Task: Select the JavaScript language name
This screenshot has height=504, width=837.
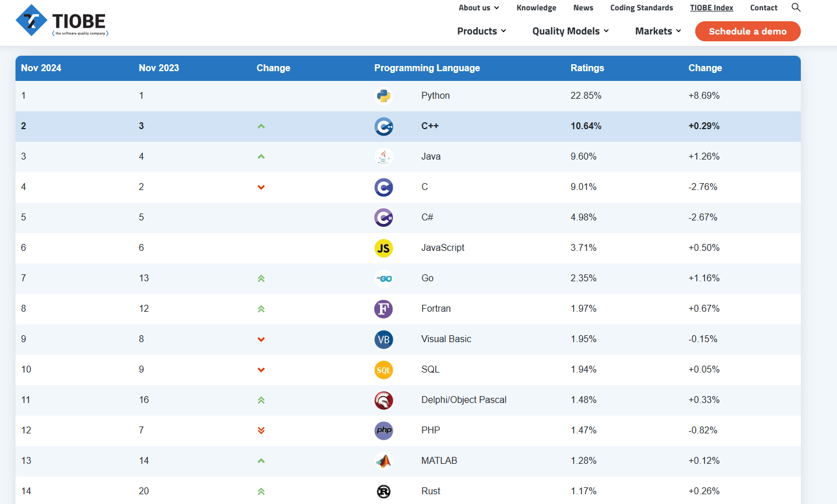Action: click(x=443, y=248)
